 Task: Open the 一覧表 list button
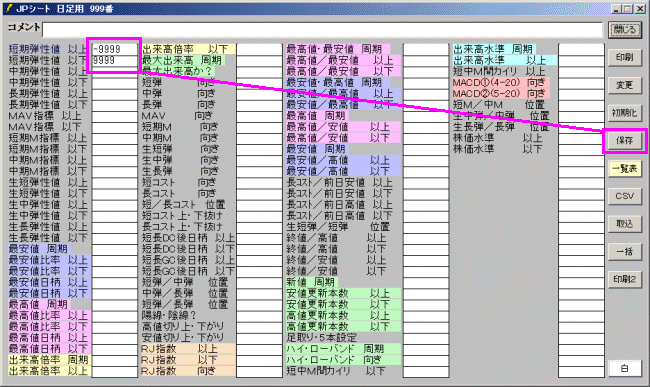624,169
